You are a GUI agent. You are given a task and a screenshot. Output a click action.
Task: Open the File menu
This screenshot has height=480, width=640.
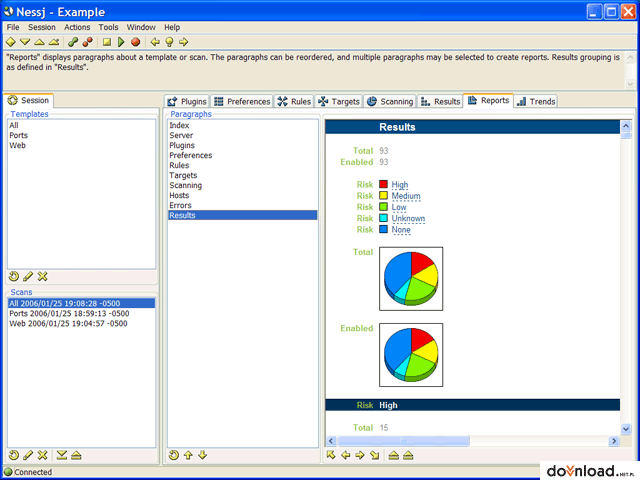tap(13, 27)
